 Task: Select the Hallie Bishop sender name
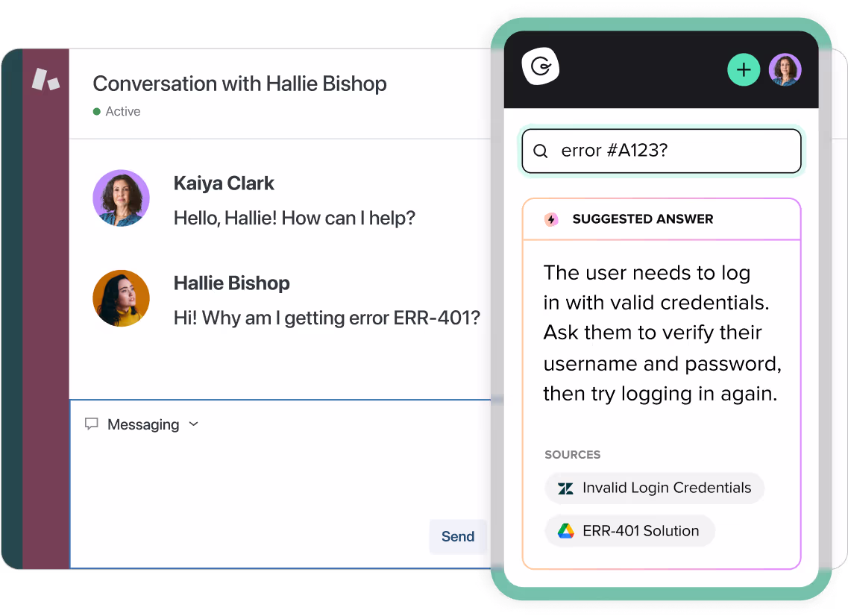click(231, 283)
